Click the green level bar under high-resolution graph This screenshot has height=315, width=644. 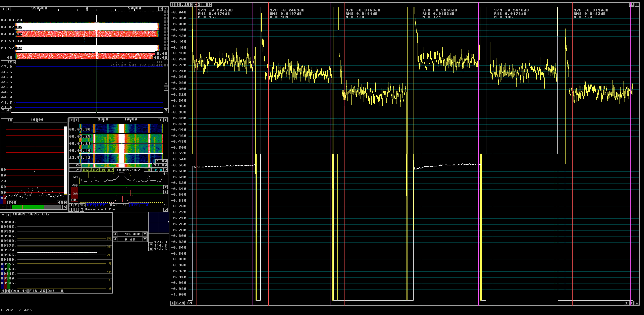(x=37, y=207)
